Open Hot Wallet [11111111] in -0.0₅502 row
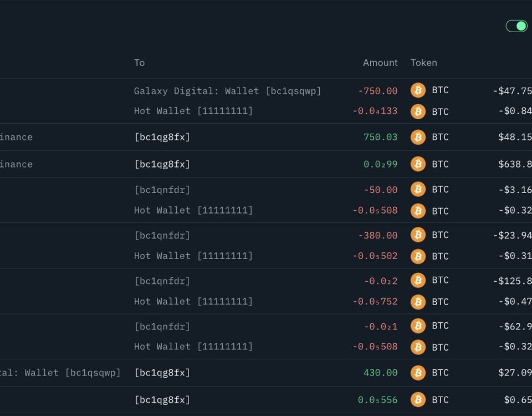Screen dimensions: 532x416 193,256
